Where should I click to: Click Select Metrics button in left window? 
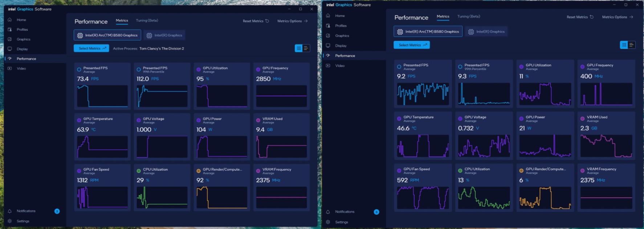click(x=91, y=48)
